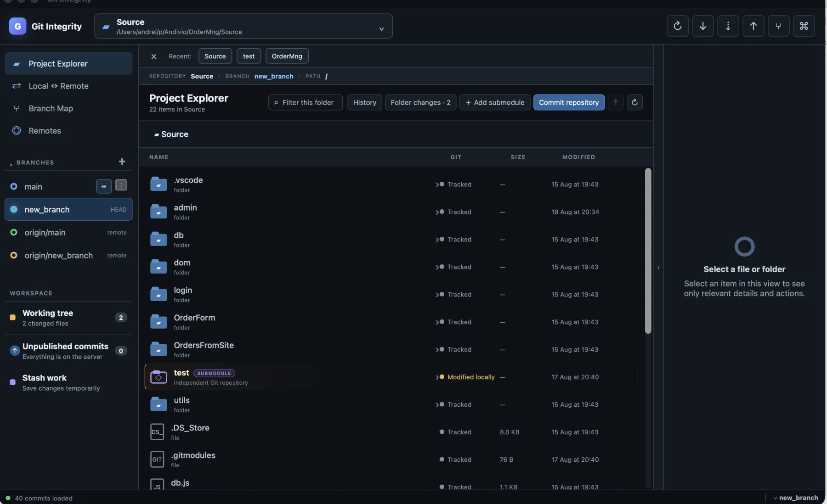827x504 pixels.
Task: Open the .vscode folder icon
Action: pyautogui.click(x=159, y=184)
